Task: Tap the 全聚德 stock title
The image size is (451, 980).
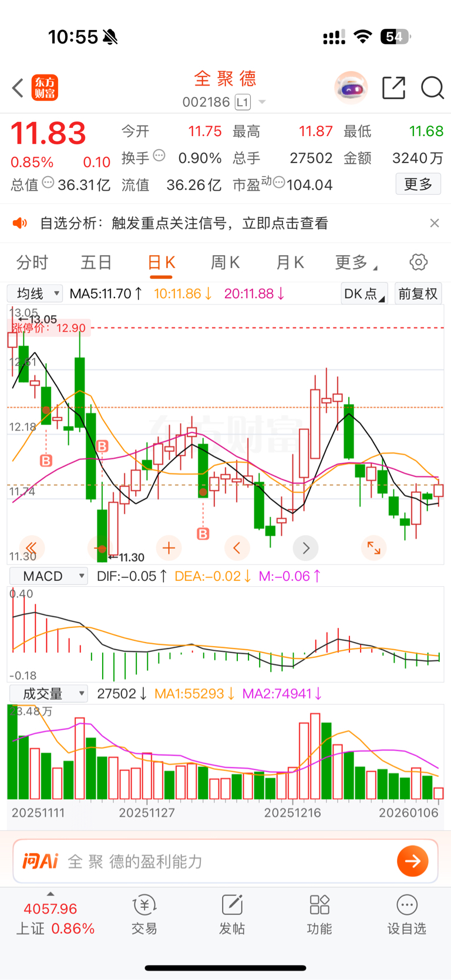Action: point(225,78)
